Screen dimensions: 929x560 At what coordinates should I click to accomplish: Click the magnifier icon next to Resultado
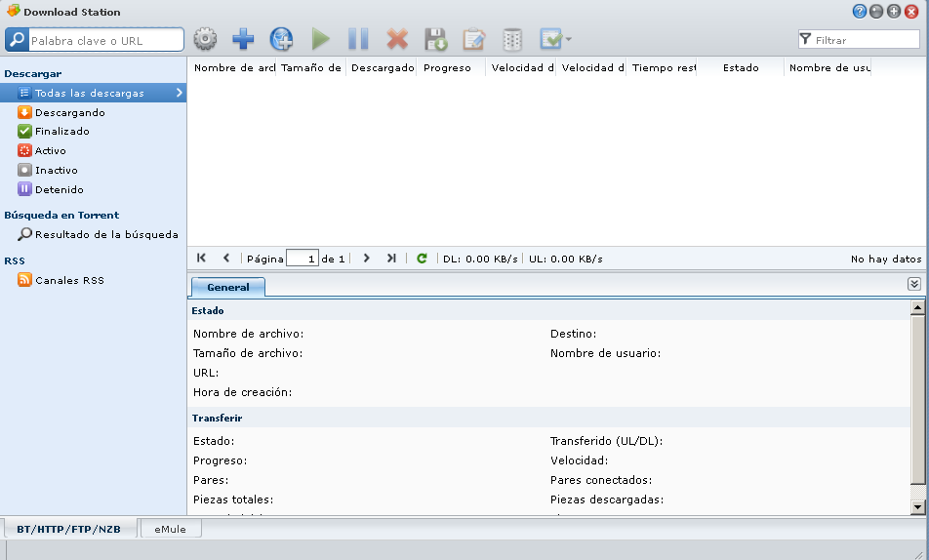[x=24, y=234]
